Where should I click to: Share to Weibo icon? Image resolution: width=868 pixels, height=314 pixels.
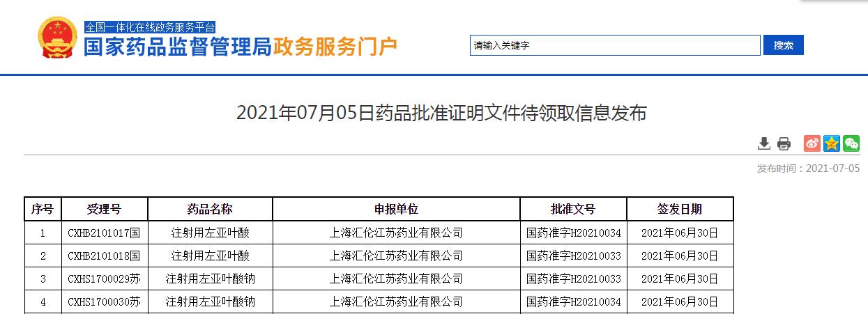pos(812,143)
